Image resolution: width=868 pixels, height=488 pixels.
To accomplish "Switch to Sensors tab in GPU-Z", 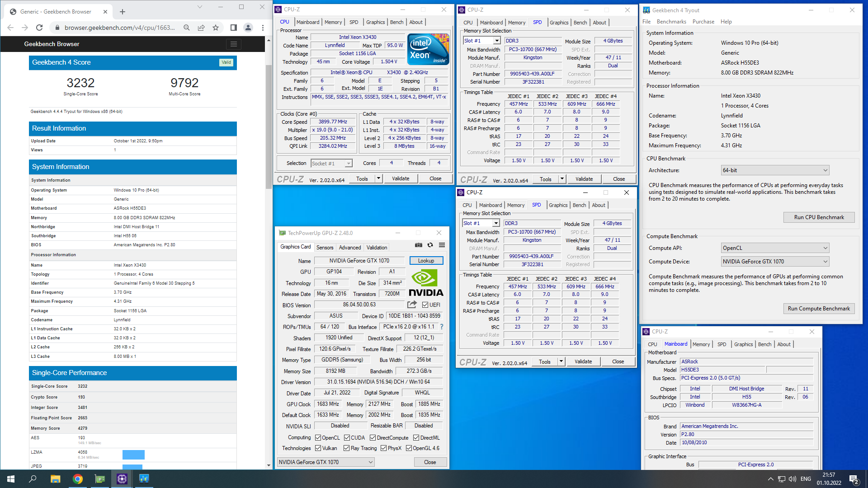I will pyautogui.click(x=325, y=248).
